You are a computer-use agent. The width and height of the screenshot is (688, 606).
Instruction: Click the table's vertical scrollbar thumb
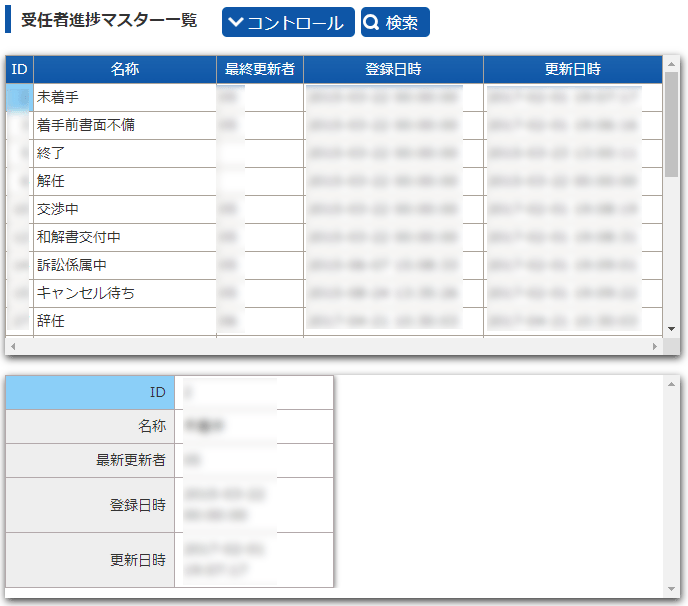click(x=671, y=125)
